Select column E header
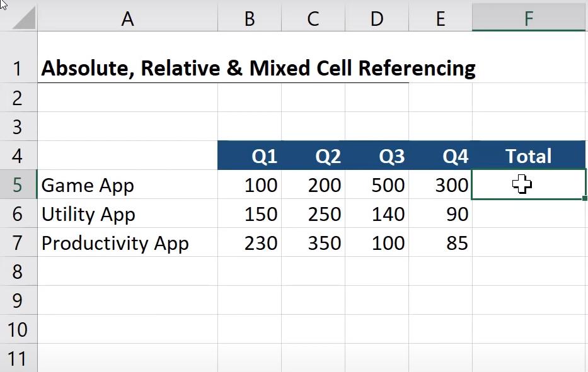This screenshot has width=588, height=372. pyautogui.click(x=441, y=18)
